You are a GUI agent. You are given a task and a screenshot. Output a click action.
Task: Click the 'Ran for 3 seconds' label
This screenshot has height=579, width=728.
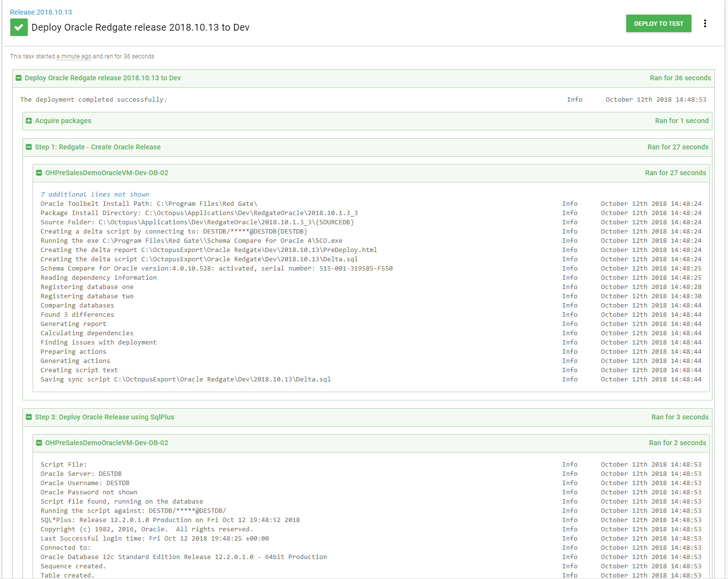pyautogui.click(x=680, y=417)
